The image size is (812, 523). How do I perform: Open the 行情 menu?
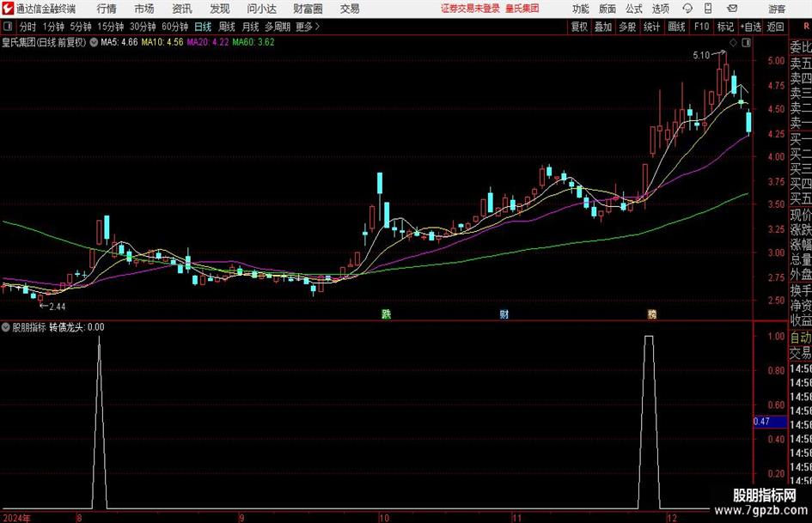[x=107, y=9]
